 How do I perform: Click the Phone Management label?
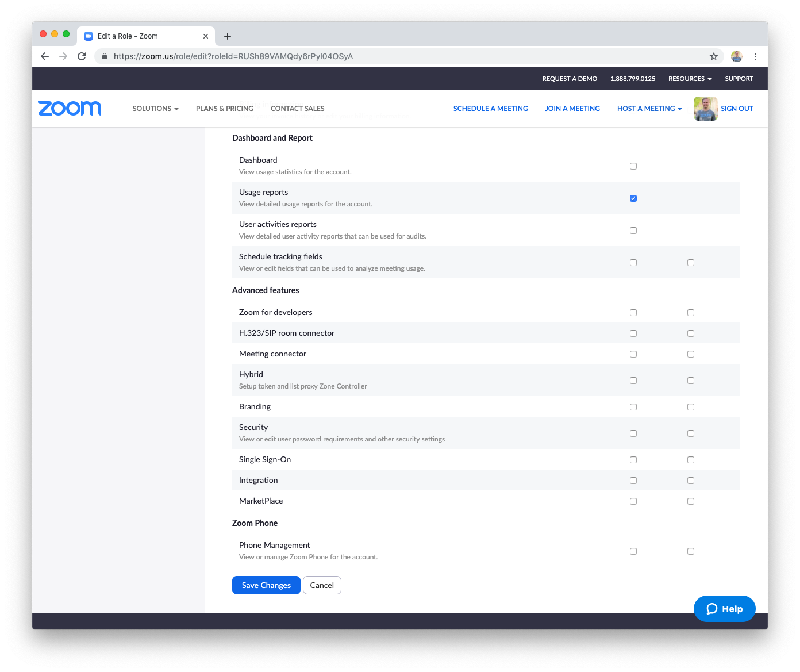point(275,545)
